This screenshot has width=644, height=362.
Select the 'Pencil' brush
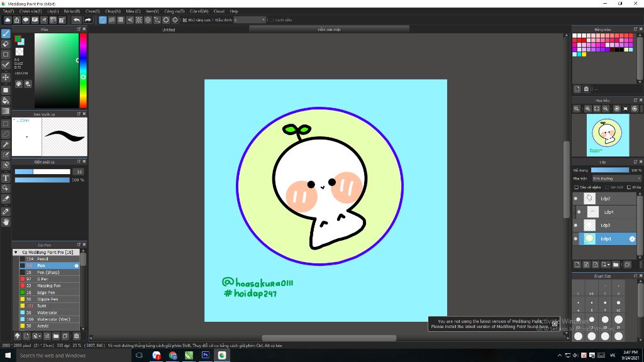click(49, 259)
